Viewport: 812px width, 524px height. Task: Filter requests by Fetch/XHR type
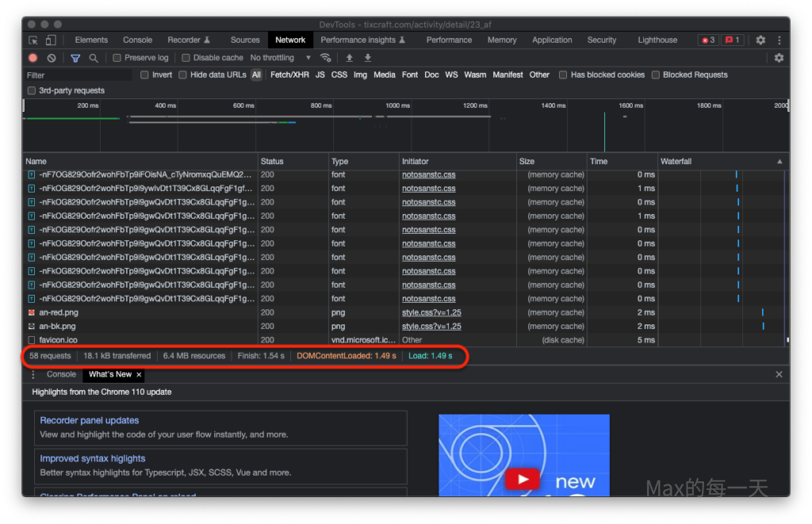pos(289,75)
